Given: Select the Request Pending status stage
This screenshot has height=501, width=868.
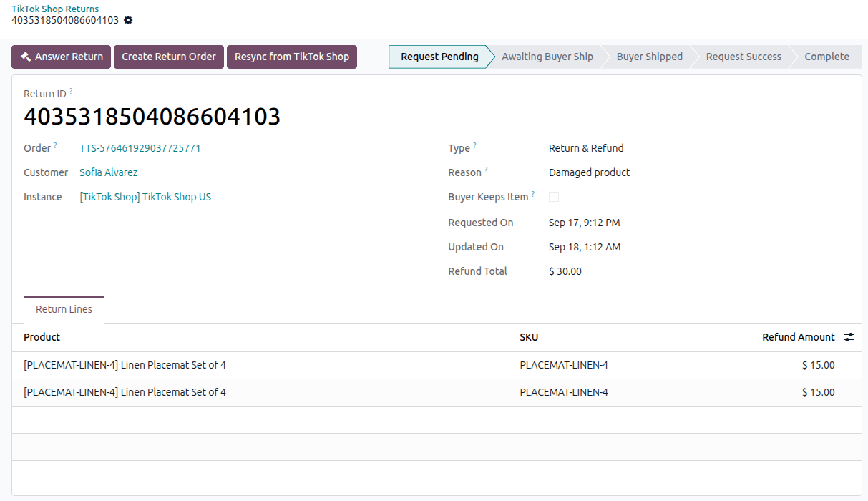Looking at the screenshot, I should (x=439, y=57).
